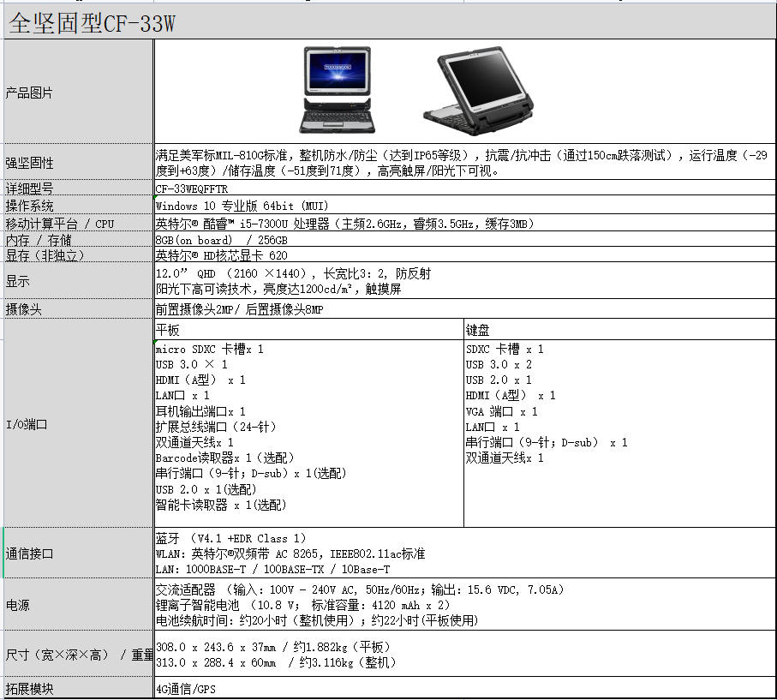Click the VGA 端口 x 1 line
The height and width of the screenshot is (700, 777).
(501, 411)
